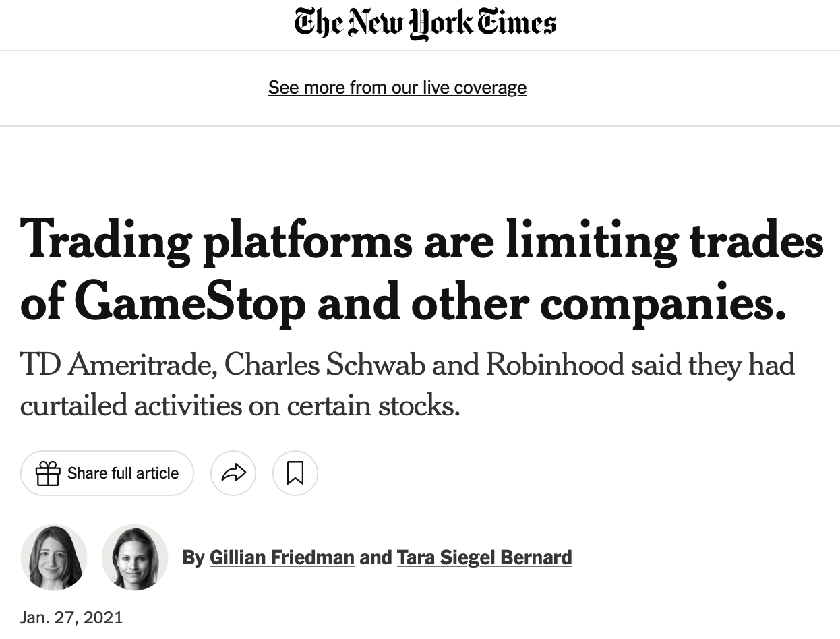This screenshot has width=840, height=639.
Task: Click the "By" text in the byline
Action: (193, 557)
